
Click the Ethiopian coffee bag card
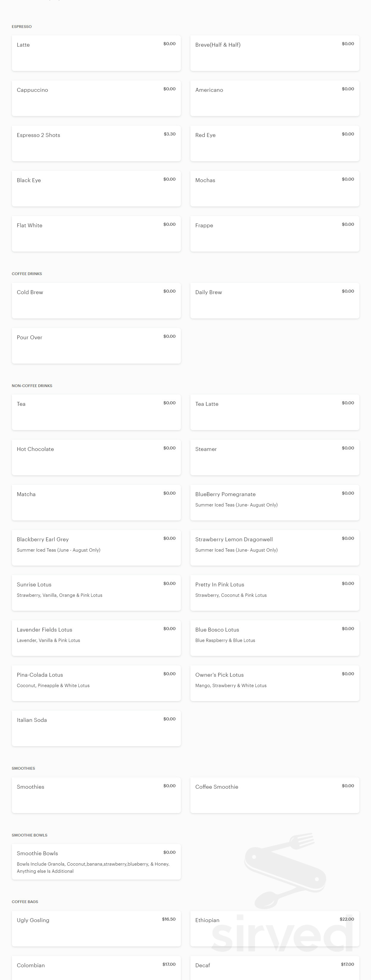coord(275,929)
